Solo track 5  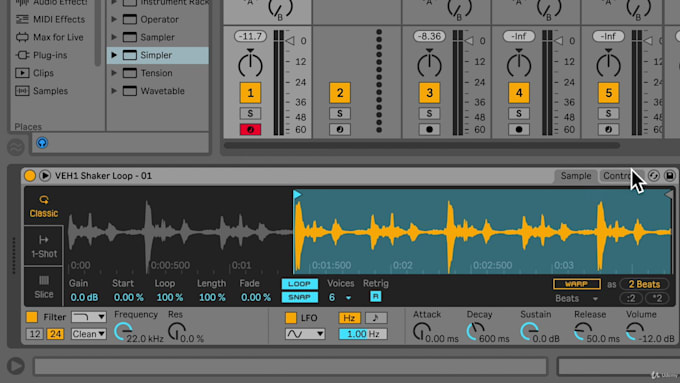pos(608,114)
